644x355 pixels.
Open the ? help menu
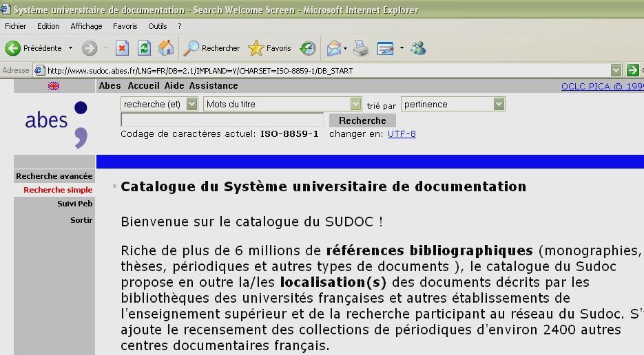(x=180, y=26)
